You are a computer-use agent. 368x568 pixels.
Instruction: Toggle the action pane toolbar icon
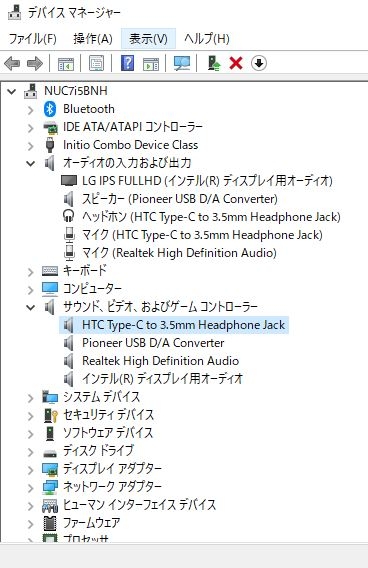(151, 64)
